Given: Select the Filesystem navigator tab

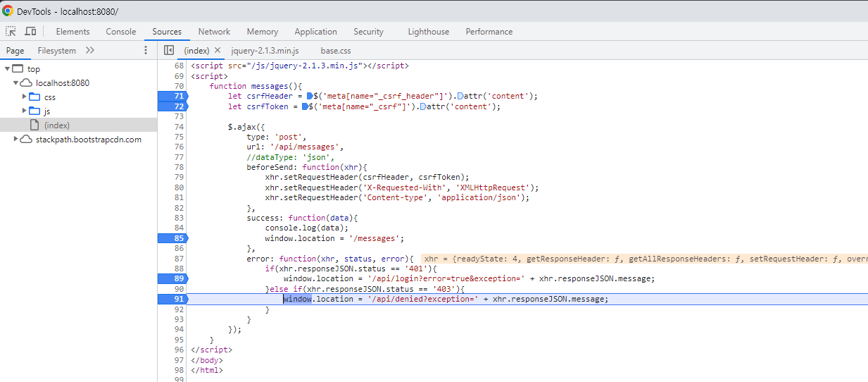Looking at the screenshot, I should click(56, 51).
